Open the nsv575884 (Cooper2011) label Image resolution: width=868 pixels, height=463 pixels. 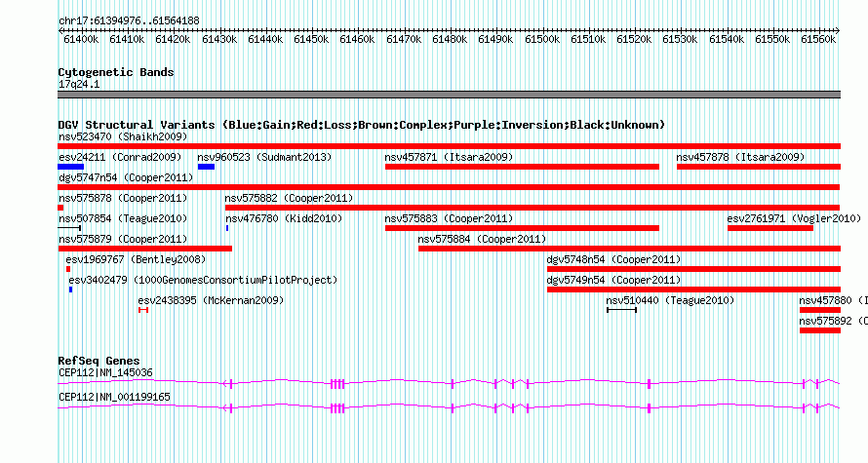click(482, 239)
